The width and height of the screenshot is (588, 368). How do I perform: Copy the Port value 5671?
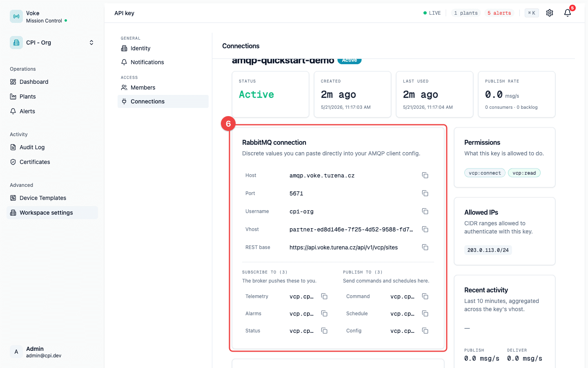(425, 193)
